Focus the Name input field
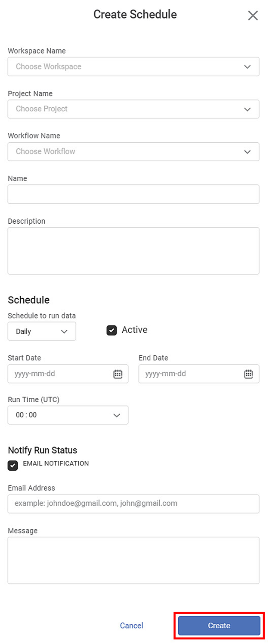The height and width of the screenshot is (644, 269). coord(133,194)
